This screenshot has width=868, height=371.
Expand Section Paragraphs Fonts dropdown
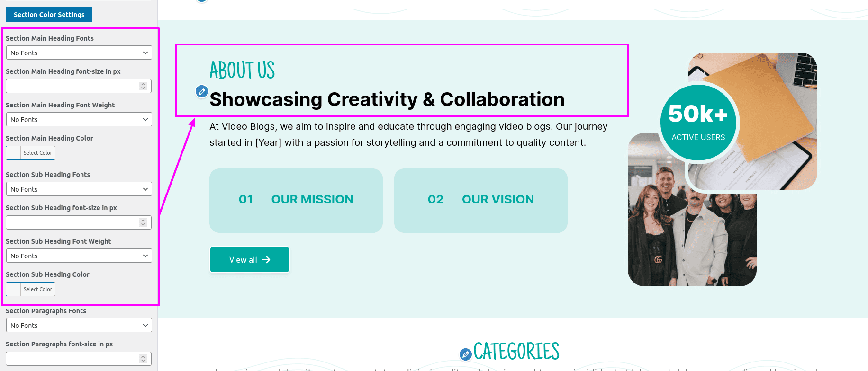pos(79,325)
